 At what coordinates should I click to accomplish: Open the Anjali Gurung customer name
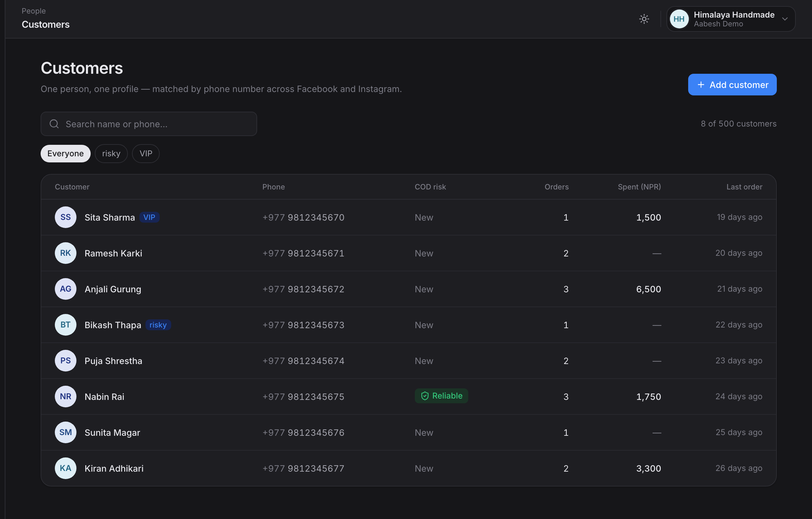(113, 289)
